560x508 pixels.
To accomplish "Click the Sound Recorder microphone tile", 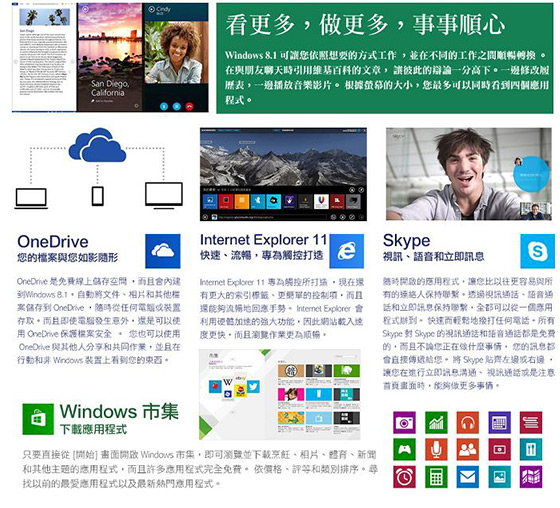I will (436, 449).
